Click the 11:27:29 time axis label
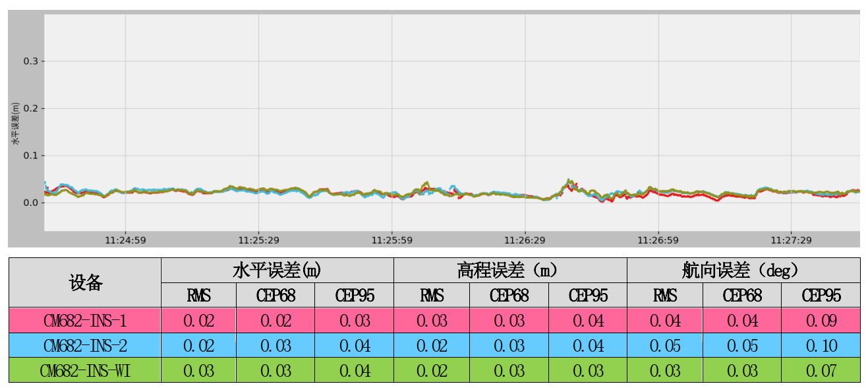868x388 pixels. point(792,240)
